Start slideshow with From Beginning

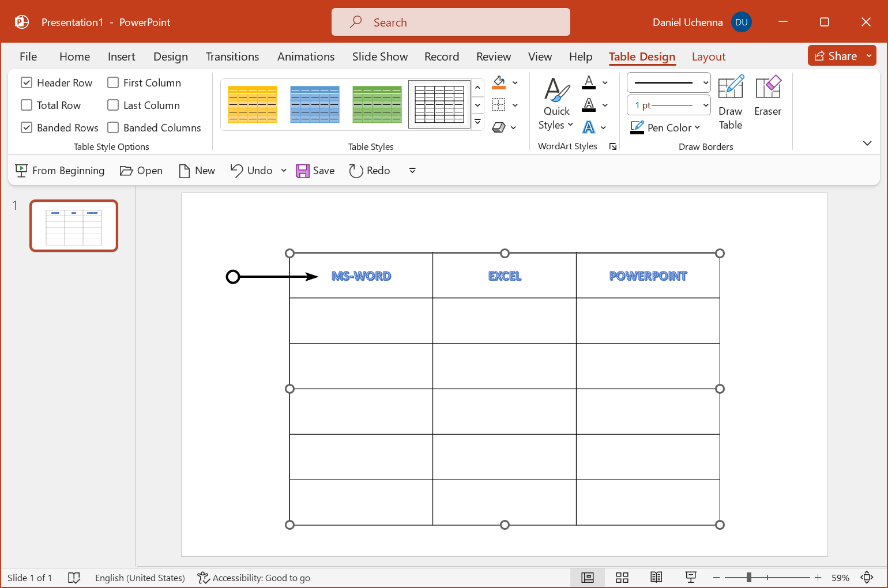pos(60,170)
